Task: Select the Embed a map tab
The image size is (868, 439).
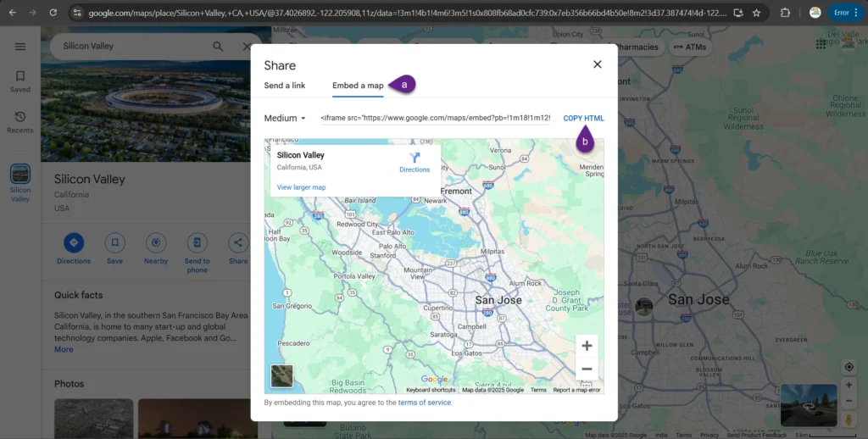Action: (358, 86)
